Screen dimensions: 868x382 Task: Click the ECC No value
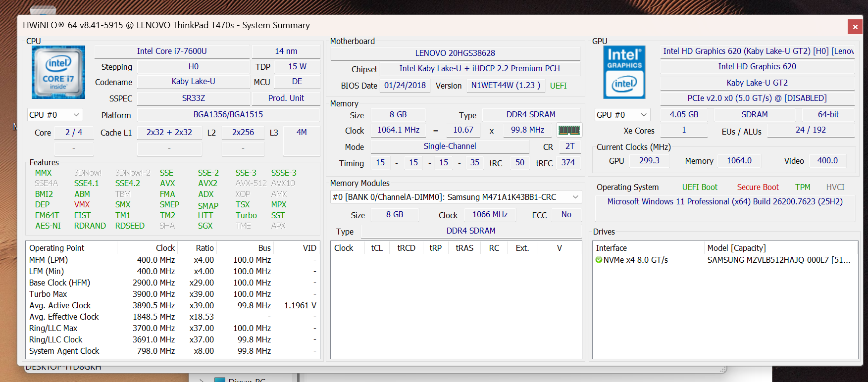pyautogui.click(x=566, y=215)
